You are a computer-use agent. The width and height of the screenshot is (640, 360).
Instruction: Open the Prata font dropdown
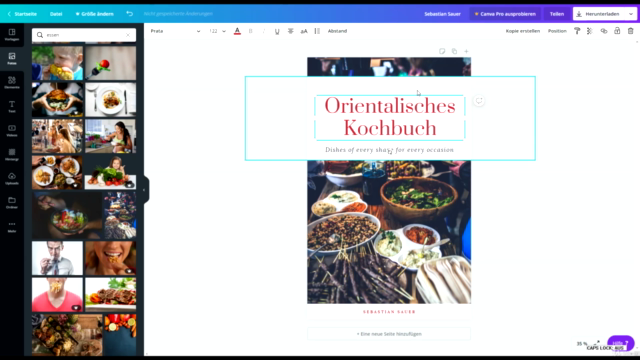(175, 31)
